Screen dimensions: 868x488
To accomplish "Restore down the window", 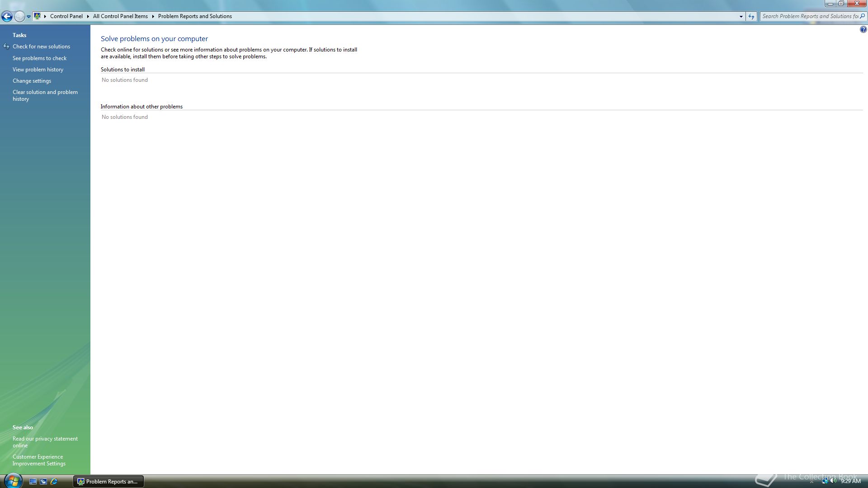I will coord(841,4).
